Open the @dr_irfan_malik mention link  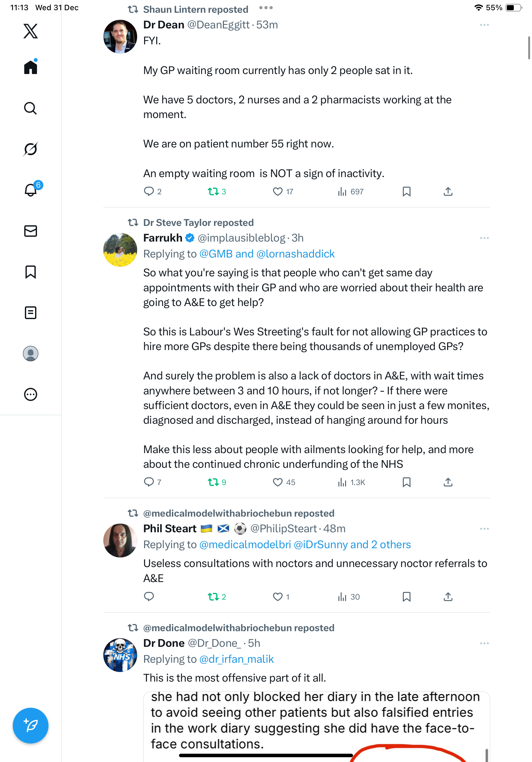(236, 659)
